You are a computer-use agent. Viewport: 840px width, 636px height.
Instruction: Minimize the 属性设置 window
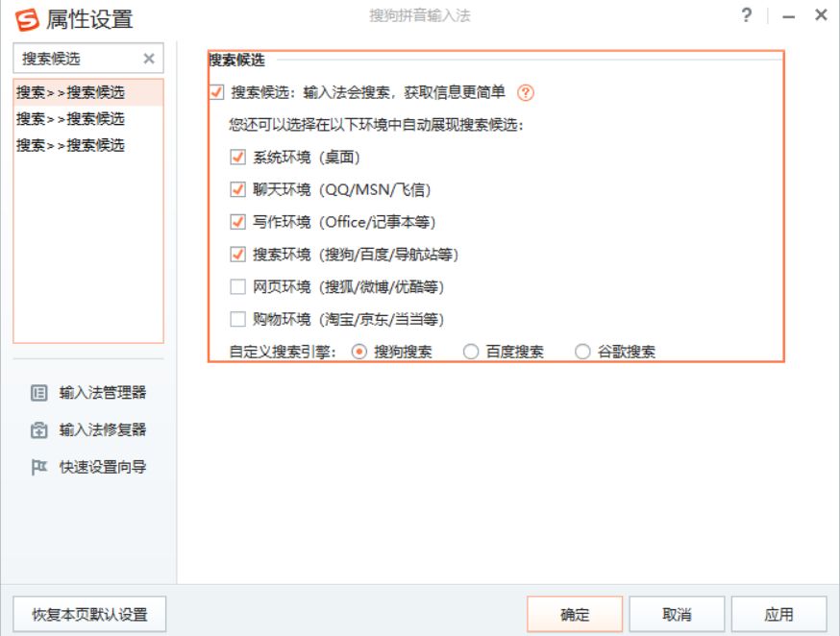(788, 16)
